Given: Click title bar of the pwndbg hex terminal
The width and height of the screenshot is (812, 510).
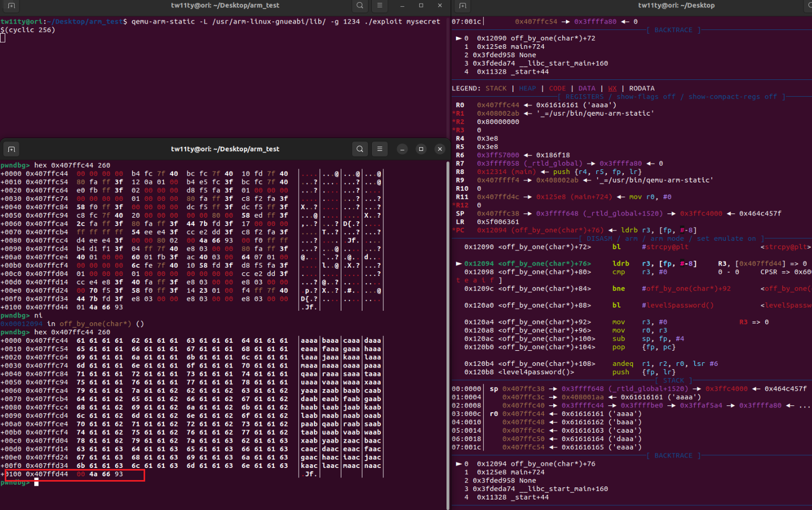Looking at the screenshot, I should pyautogui.click(x=225, y=149).
